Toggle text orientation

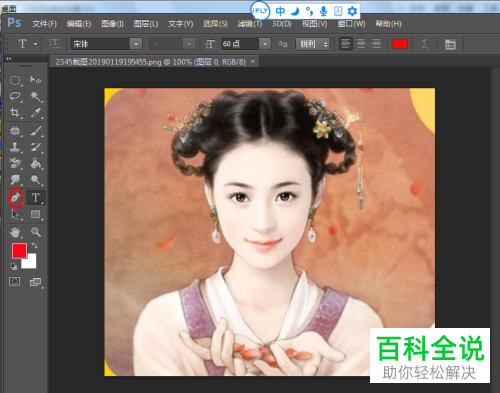pos(54,44)
